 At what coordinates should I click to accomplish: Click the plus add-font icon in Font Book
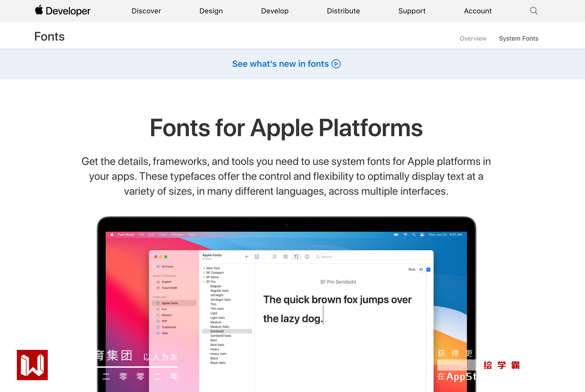[x=246, y=257]
